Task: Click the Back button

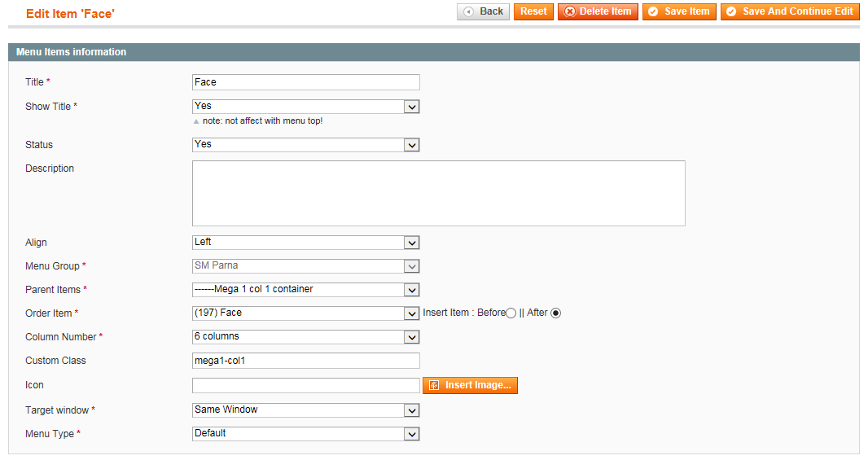Action: click(x=483, y=11)
